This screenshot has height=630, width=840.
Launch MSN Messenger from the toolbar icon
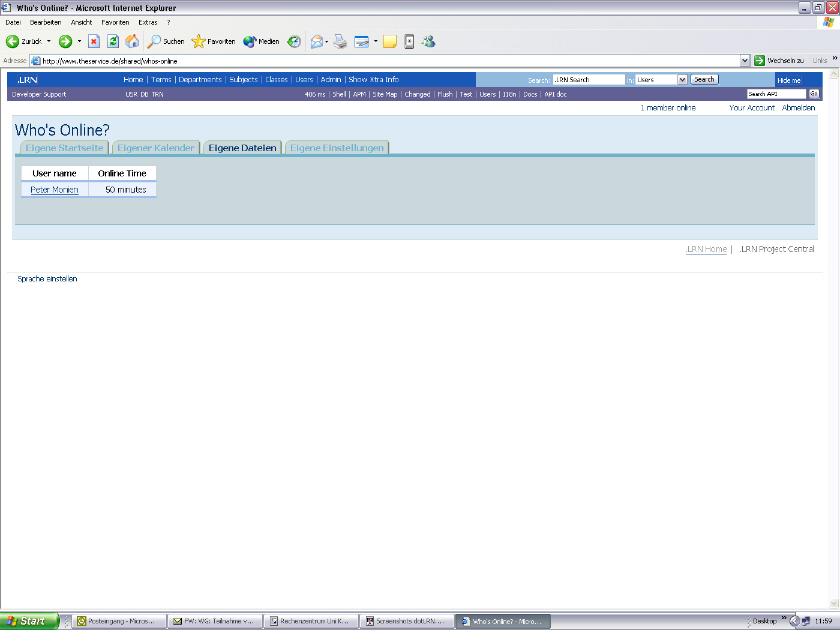(428, 41)
